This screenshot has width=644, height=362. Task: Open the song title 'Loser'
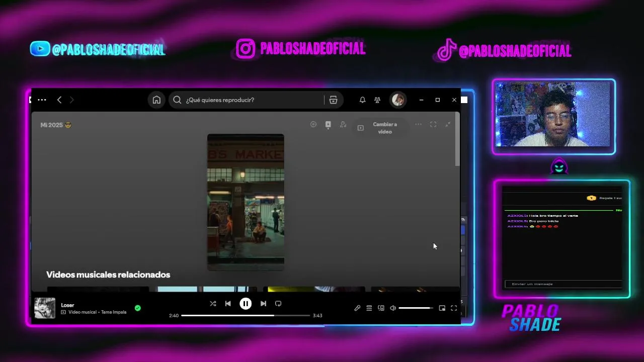coord(67,305)
